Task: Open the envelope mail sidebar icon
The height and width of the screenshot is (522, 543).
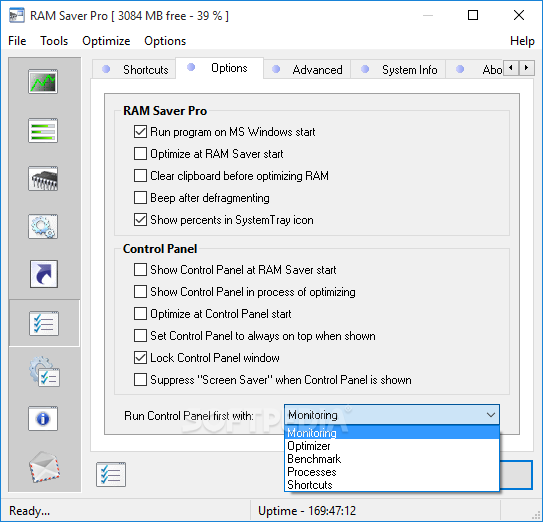Action: 44,467
